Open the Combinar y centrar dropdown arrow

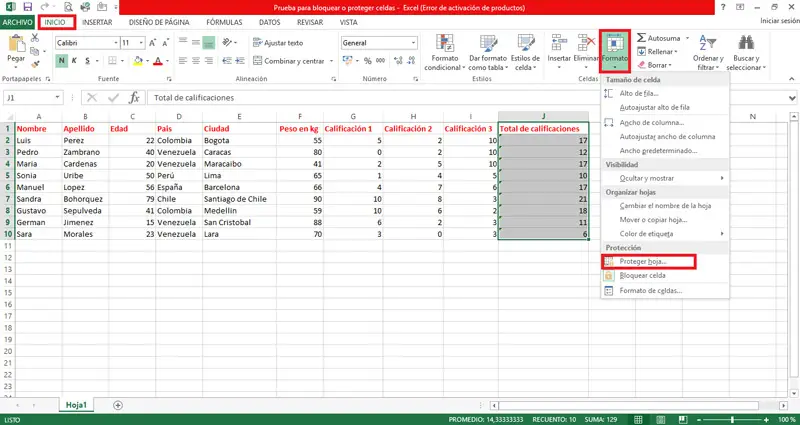[332, 61]
